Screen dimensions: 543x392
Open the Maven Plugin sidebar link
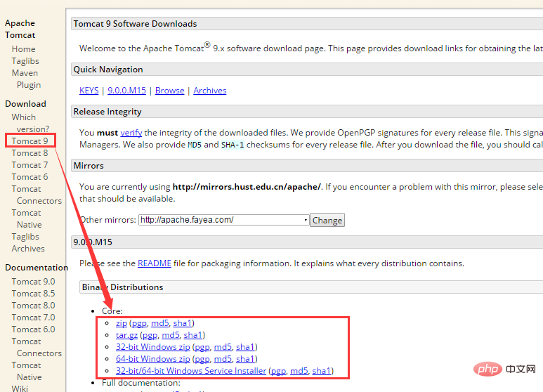(x=26, y=79)
